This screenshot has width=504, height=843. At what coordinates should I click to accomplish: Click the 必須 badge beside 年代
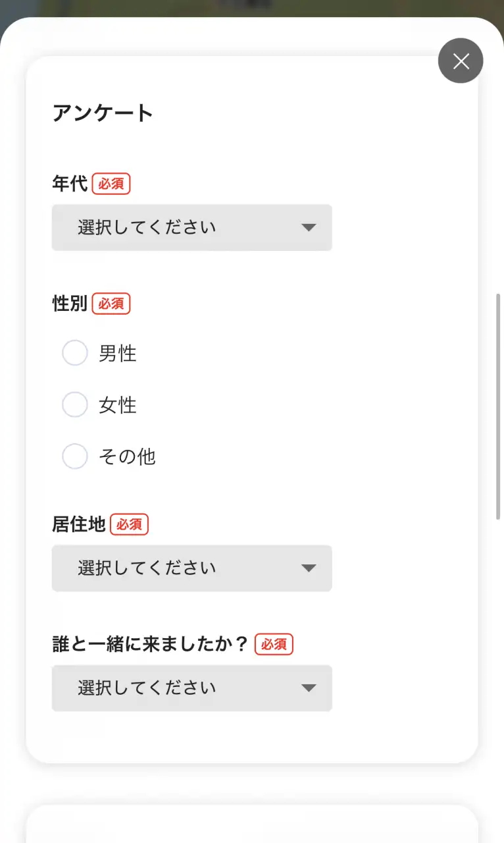[x=111, y=184]
